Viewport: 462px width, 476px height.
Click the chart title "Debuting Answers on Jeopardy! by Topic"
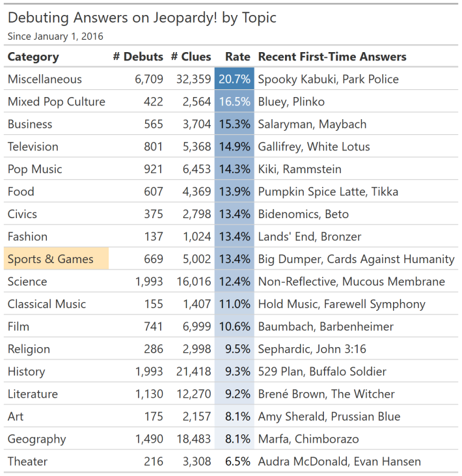tap(142, 18)
